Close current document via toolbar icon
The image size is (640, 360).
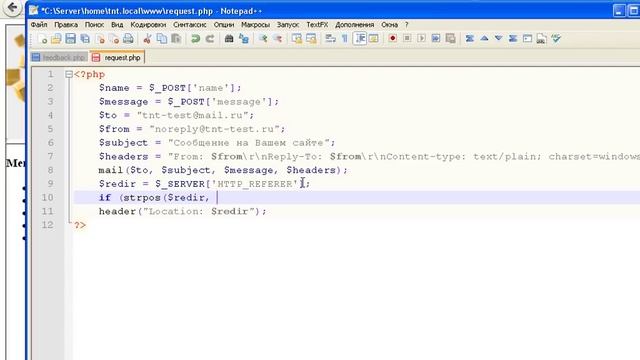(100, 39)
